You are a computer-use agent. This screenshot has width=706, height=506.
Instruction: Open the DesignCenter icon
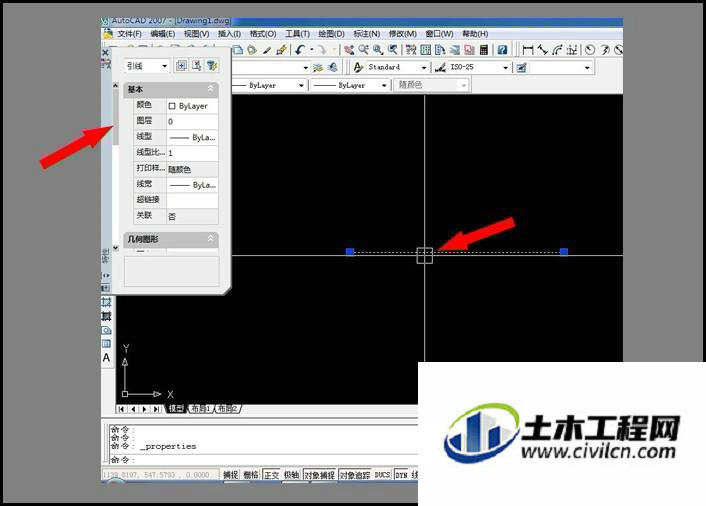425,50
